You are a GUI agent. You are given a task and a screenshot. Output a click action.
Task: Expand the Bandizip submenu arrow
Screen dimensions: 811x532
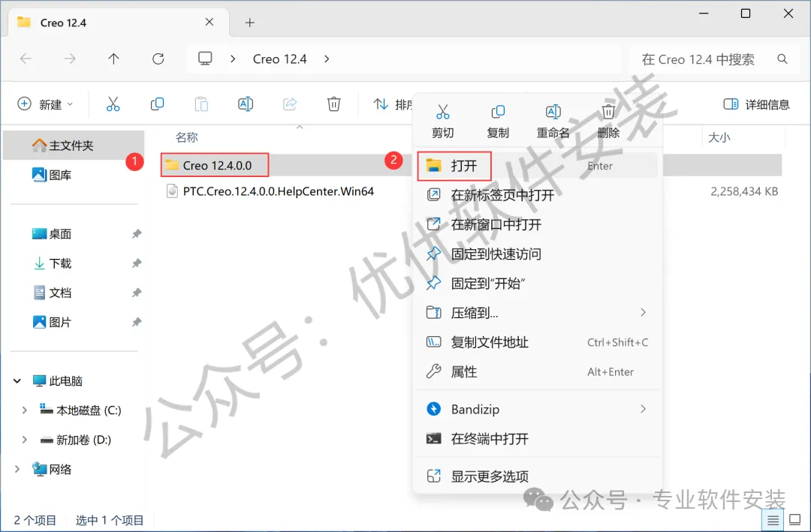(x=643, y=409)
